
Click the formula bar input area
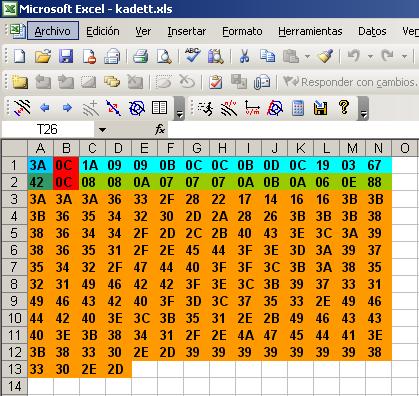pyautogui.click(x=293, y=130)
